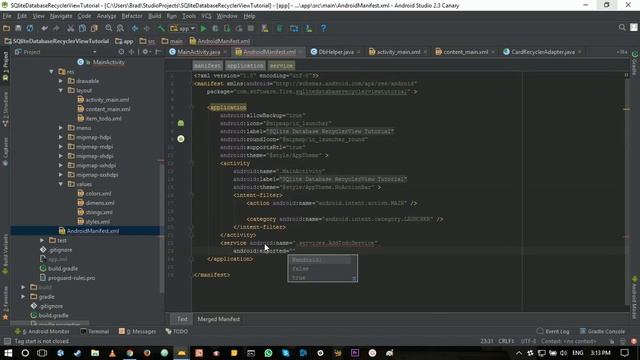Image resolution: width=640 pixels, height=360 pixels.
Task: Click the Windows Start button
Action: (x=8, y=353)
